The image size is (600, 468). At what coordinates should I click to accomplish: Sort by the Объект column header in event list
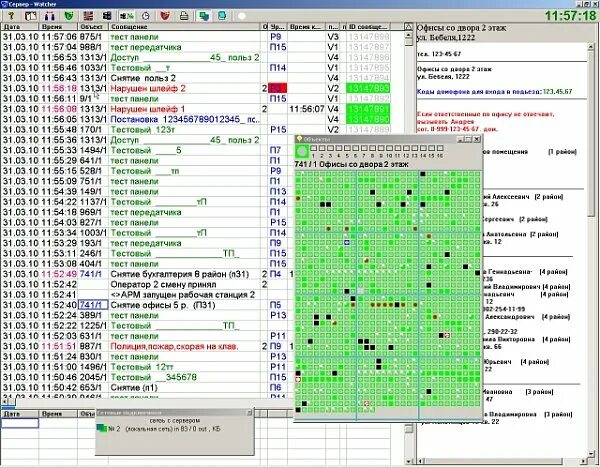[93, 27]
